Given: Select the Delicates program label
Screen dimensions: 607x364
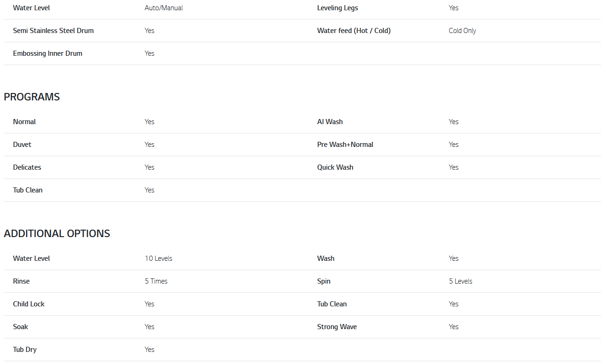Looking at the screenshot, I should (x=27, y=167).
